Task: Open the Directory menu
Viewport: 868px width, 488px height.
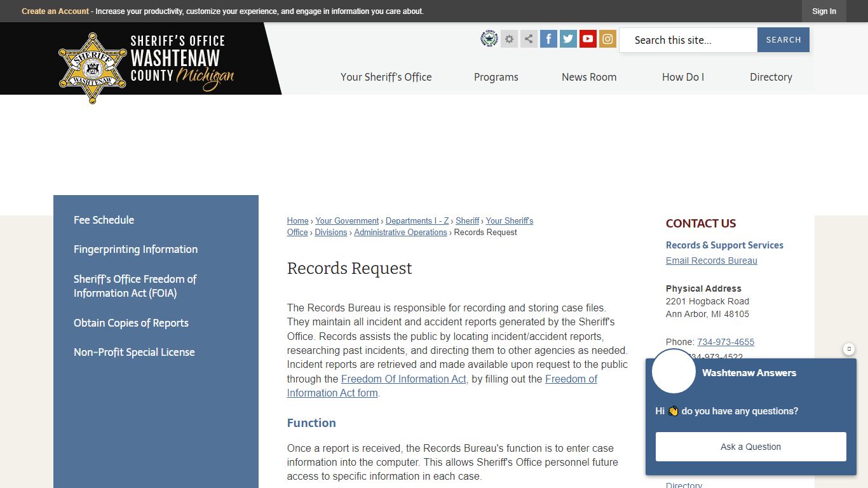Action: 771,77
